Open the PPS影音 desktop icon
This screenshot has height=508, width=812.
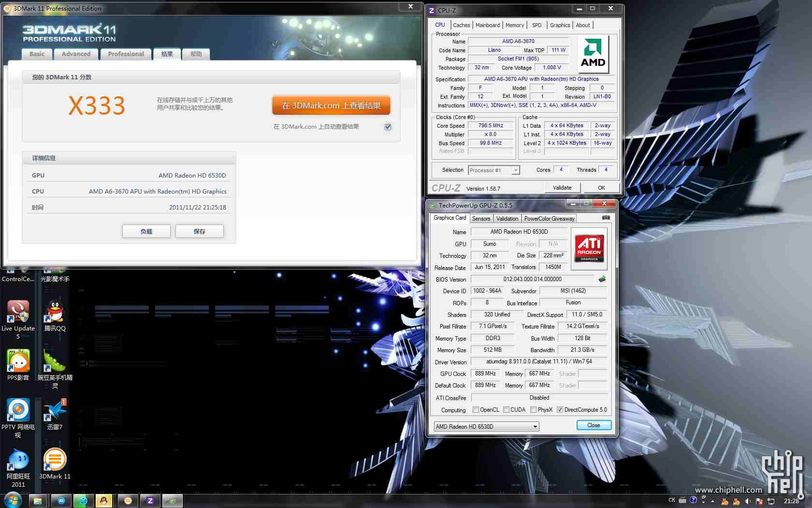click(18, 365)
